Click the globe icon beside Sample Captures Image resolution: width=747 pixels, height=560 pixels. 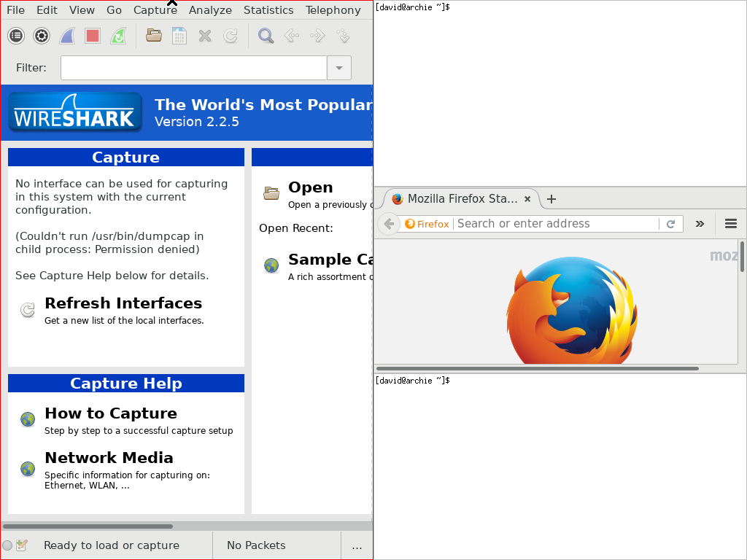pos(271,265)
